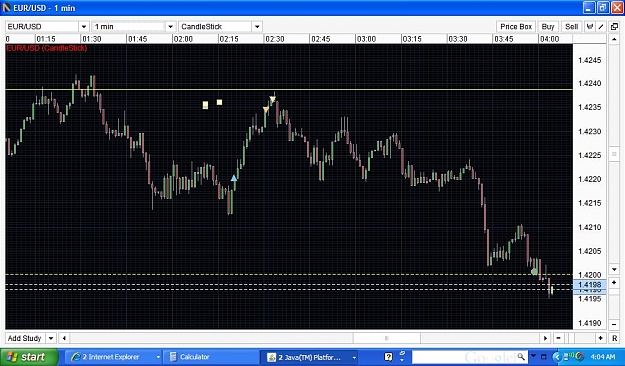Click the green circle order marker
Screen dimensions: 625x366
535,272
